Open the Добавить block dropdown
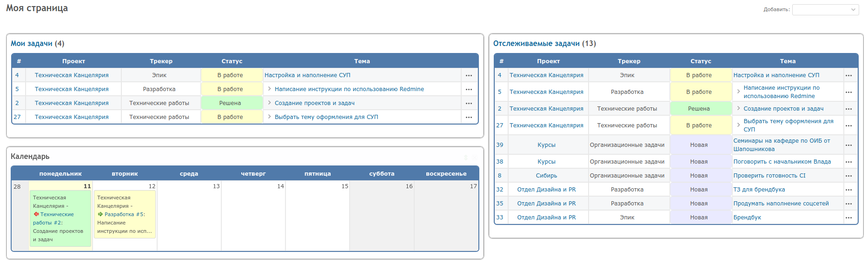The height and width of the screenshot is (264, 868). tap(825, 10)
